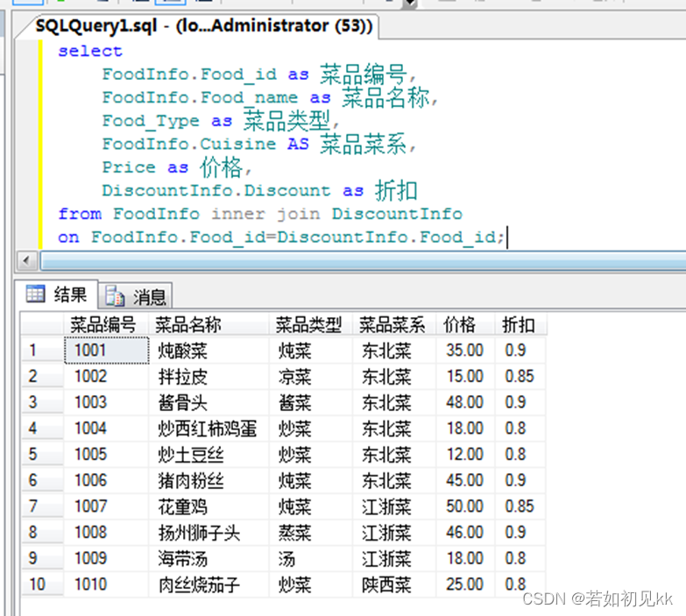Click the 蒸菜 type cell
The height and width of the screenshot is (616, 686).
click(311, 533)
